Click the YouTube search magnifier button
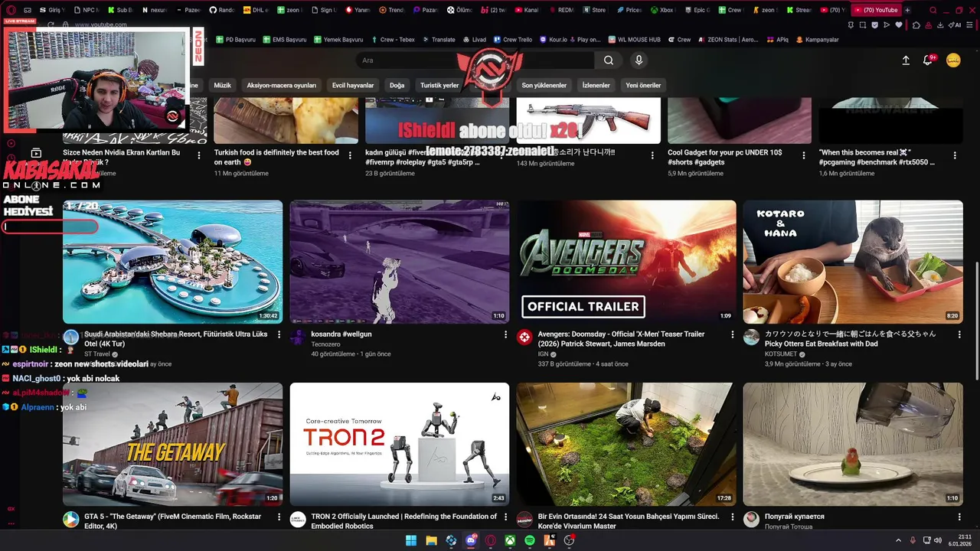 [608, 60]
